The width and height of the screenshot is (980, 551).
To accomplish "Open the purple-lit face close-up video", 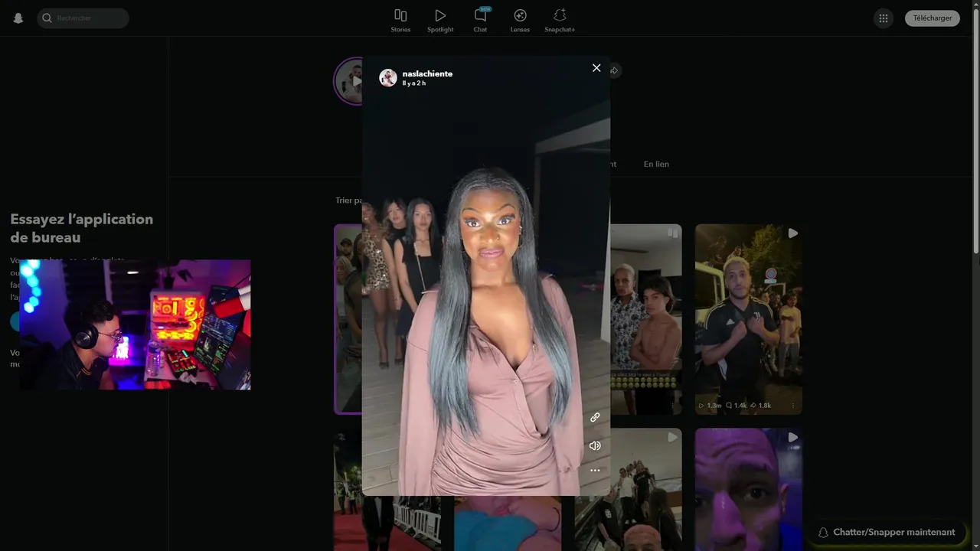I will point(749,489).
